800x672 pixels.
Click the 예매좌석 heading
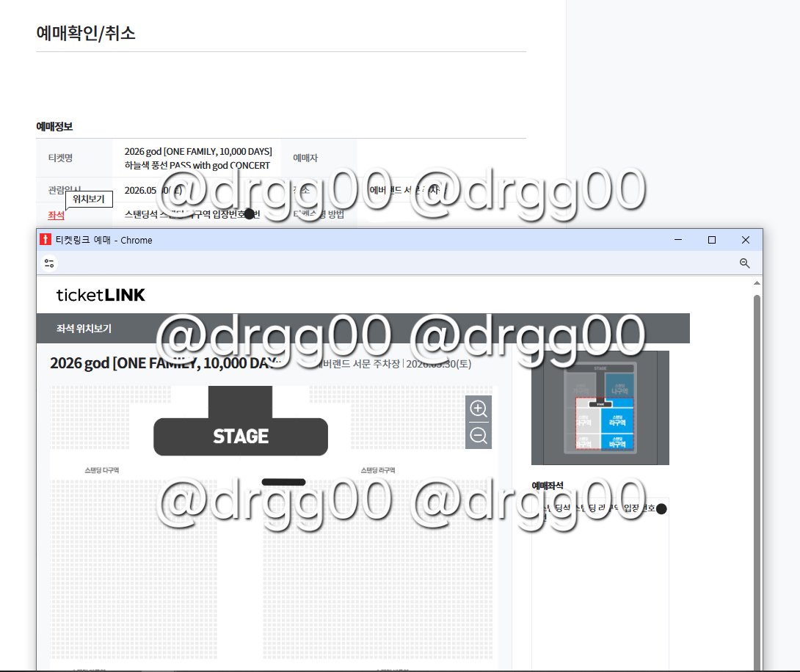pyautogui.click(x=548, y=486)
